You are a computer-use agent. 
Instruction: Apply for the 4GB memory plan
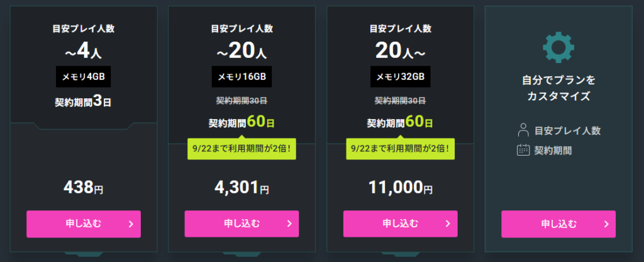(x=84, y=224)
